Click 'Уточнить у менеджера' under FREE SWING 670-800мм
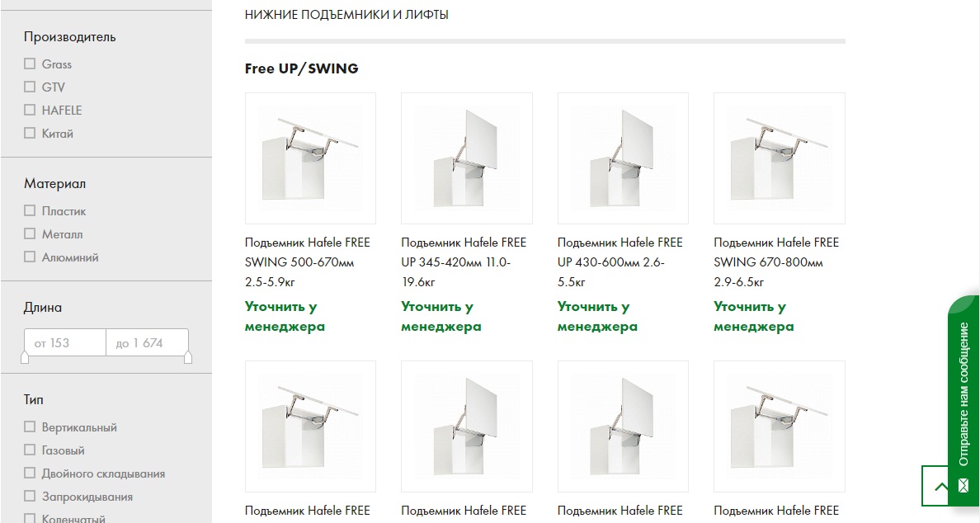This screenshot has height=523, width=980. (x=754, y=316)
